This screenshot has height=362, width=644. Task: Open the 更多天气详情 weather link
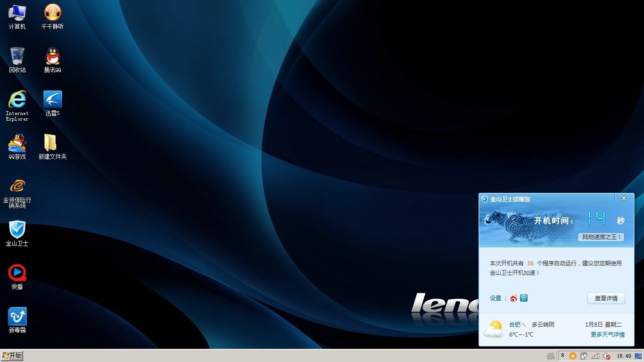pos(607,335)
